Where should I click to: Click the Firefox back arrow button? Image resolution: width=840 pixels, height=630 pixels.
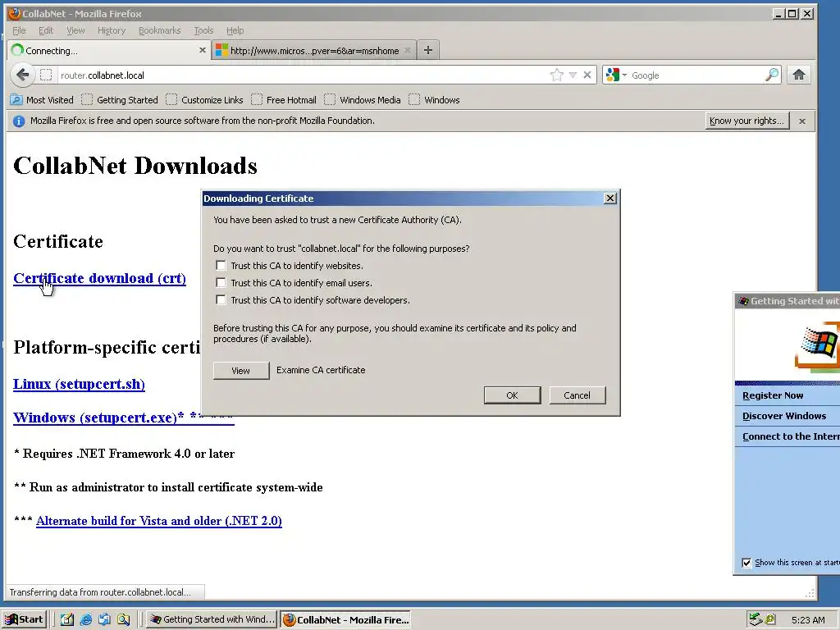[22, 75]
